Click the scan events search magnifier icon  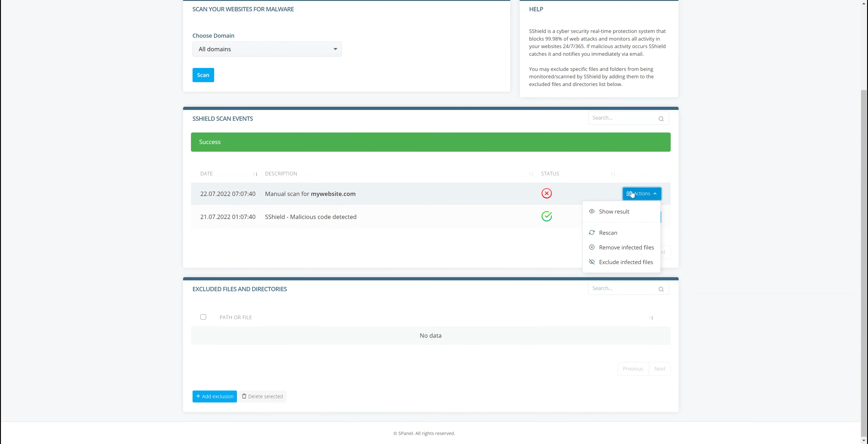click(x=661, y=118)
